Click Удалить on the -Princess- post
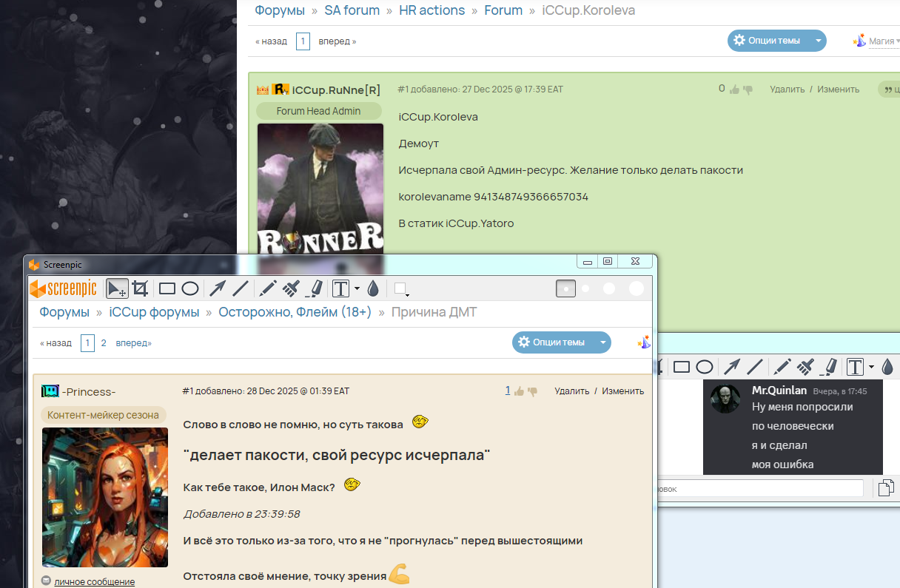 572,391
